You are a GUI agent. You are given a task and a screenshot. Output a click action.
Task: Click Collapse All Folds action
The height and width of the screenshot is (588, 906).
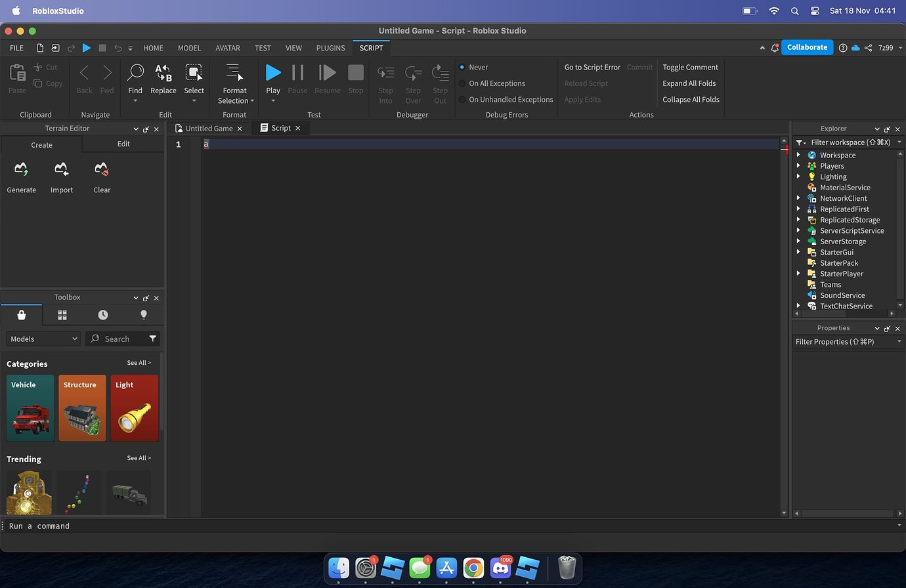coord(691,100)
